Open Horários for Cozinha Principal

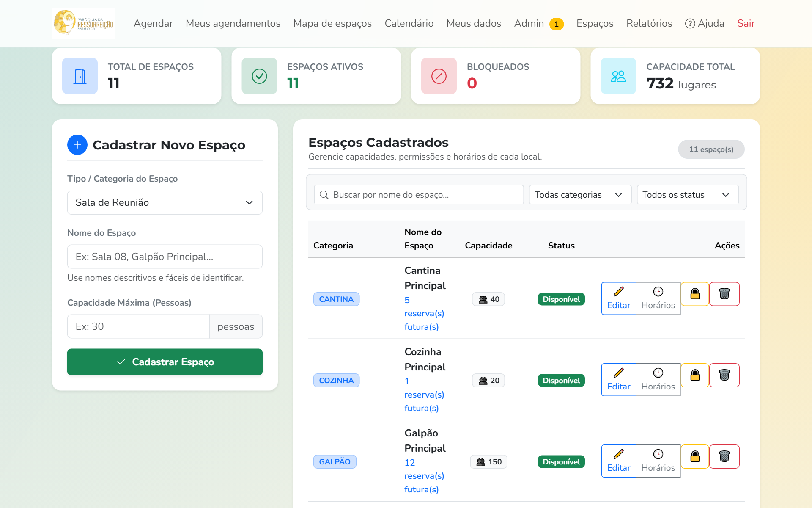[658, 380]
